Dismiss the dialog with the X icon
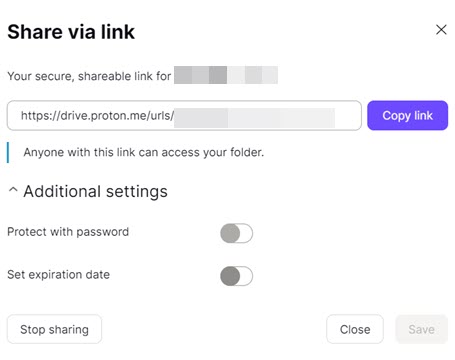 click(x=441, y=30)
